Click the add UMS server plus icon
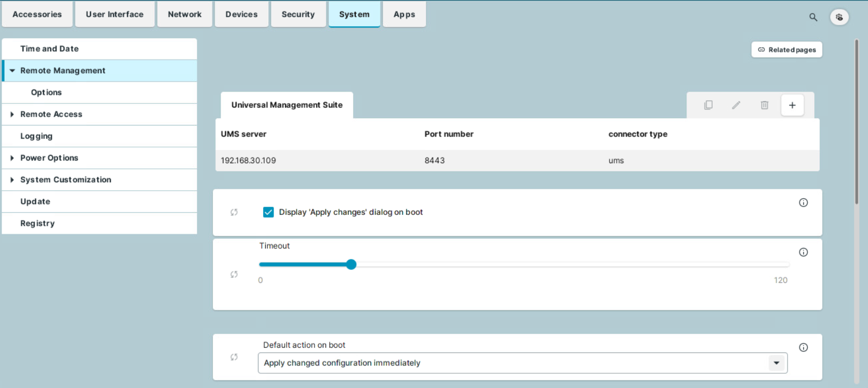 792,105
